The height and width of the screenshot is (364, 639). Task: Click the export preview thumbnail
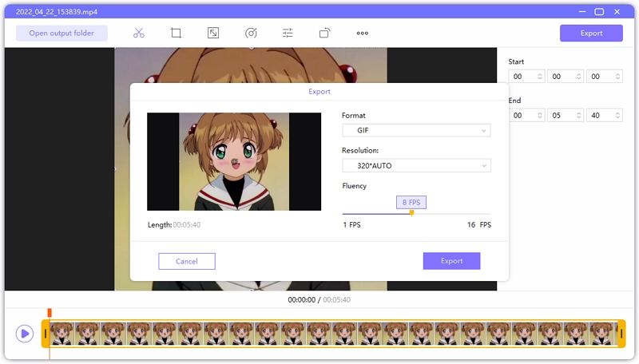tap(234, 161)
